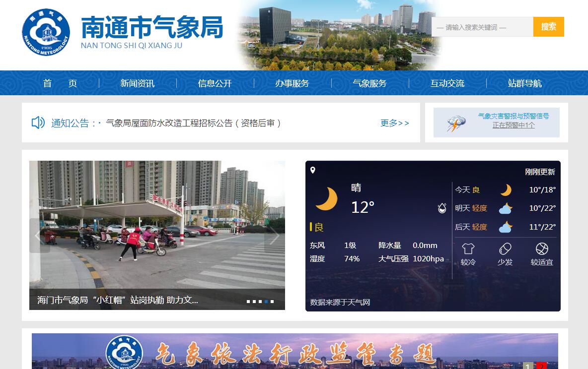
Task: Click the 明天 轻度 forecast label
Action: [x=471, y=208]
